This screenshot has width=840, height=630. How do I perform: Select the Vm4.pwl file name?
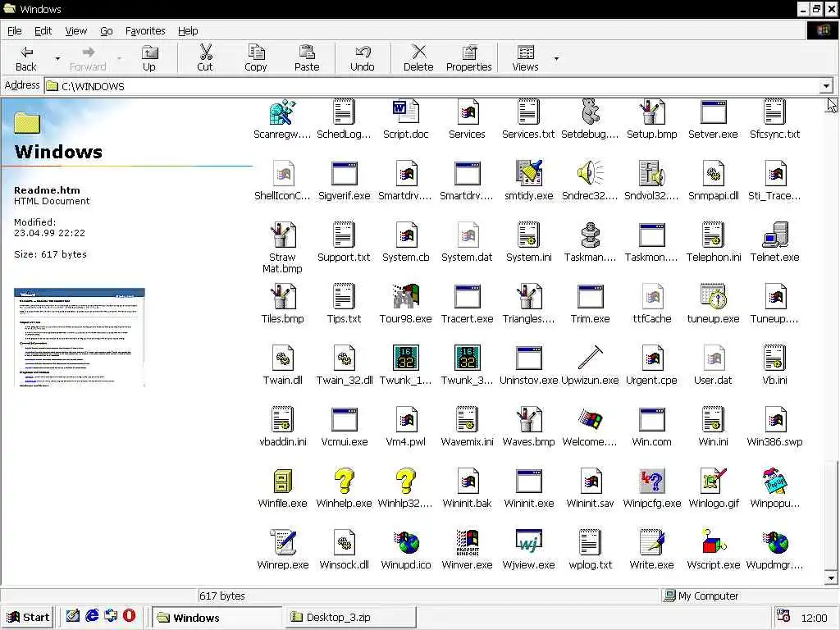click(405, 442)
